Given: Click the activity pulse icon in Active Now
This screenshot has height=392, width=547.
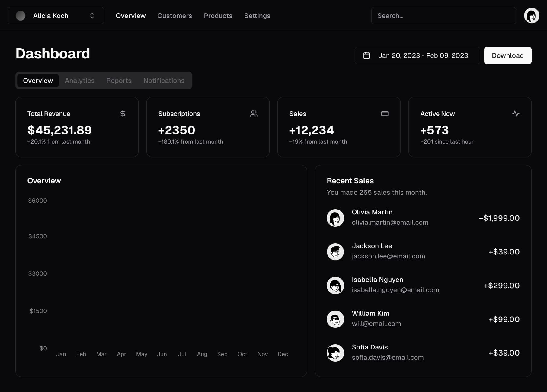Looking at the screenshot, I should tap(516, 114).
